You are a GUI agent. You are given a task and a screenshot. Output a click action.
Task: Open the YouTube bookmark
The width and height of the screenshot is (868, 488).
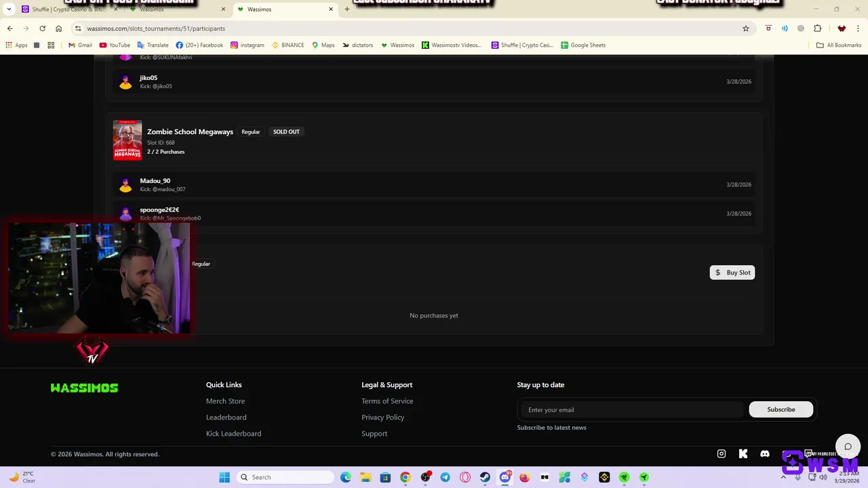[x=115, y=45]
